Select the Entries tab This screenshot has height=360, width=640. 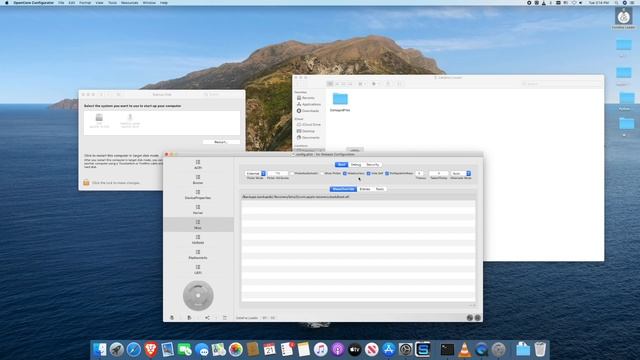coord(365,189)
